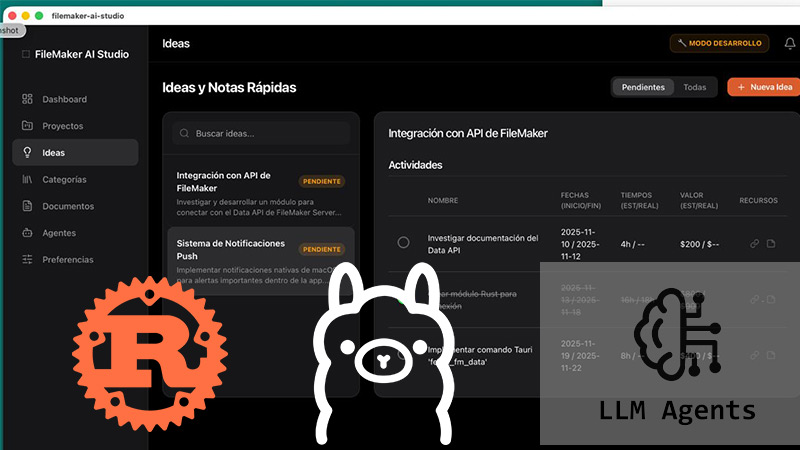
Task: Click the Documentos file icon
Action: [x=27, y=206]
